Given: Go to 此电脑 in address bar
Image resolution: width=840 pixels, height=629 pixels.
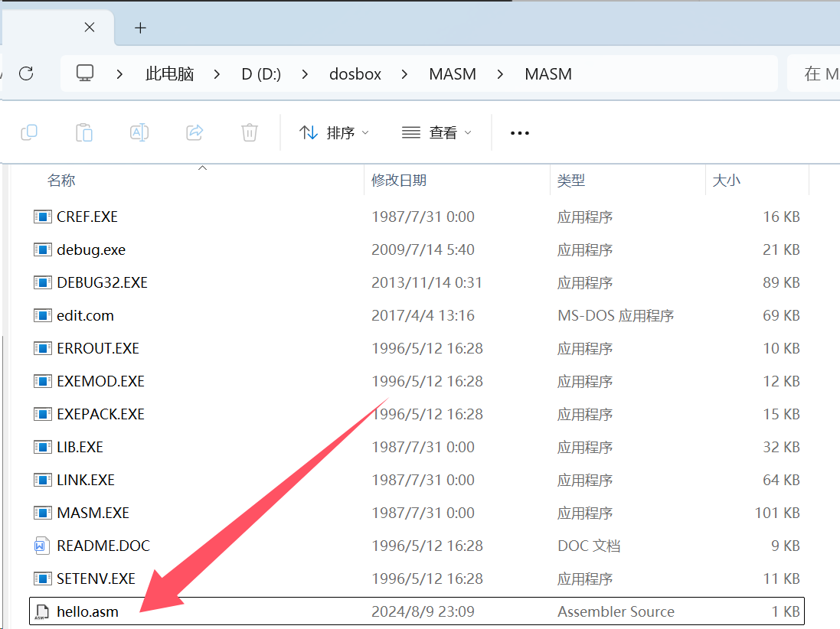Looking at the screenshot, I should pos(169,74).
